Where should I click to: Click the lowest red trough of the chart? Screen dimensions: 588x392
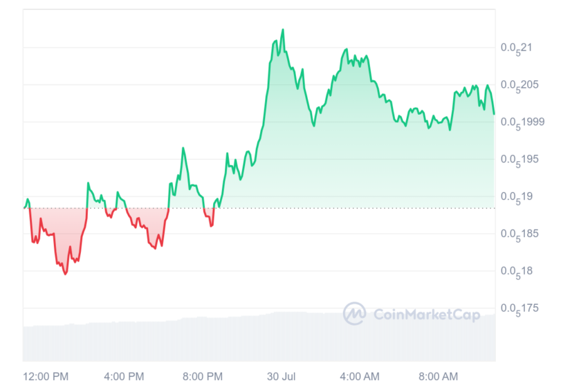[x=66, y=274]
